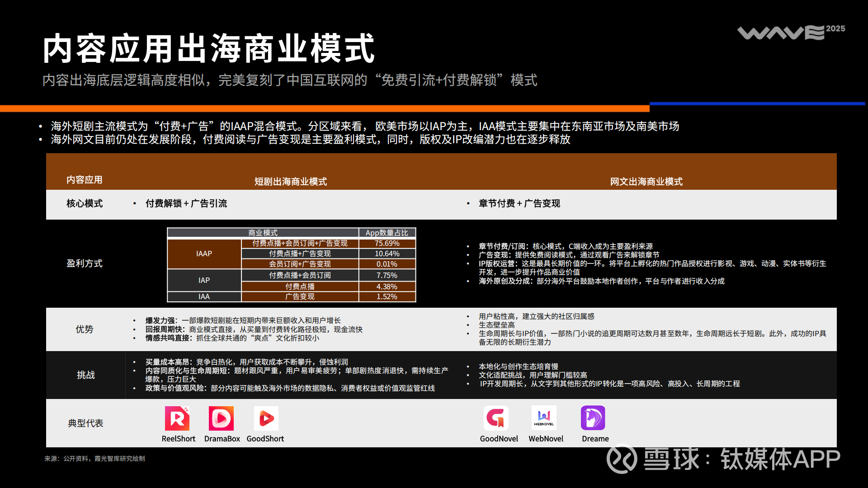Click the orange divider bar
The width and height of the screenshot is (868, 488).
[325, 108]
